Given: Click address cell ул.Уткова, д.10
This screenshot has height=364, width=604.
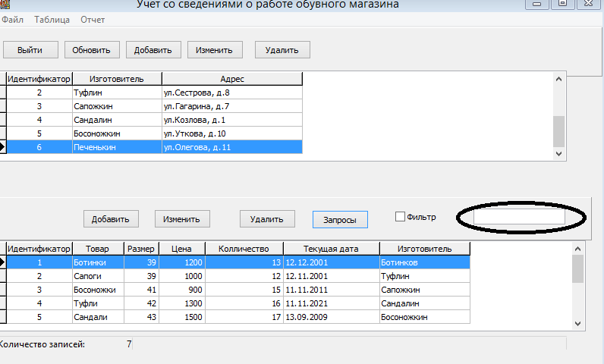Looking at the screenshot, I should click(x=232, y=133).
